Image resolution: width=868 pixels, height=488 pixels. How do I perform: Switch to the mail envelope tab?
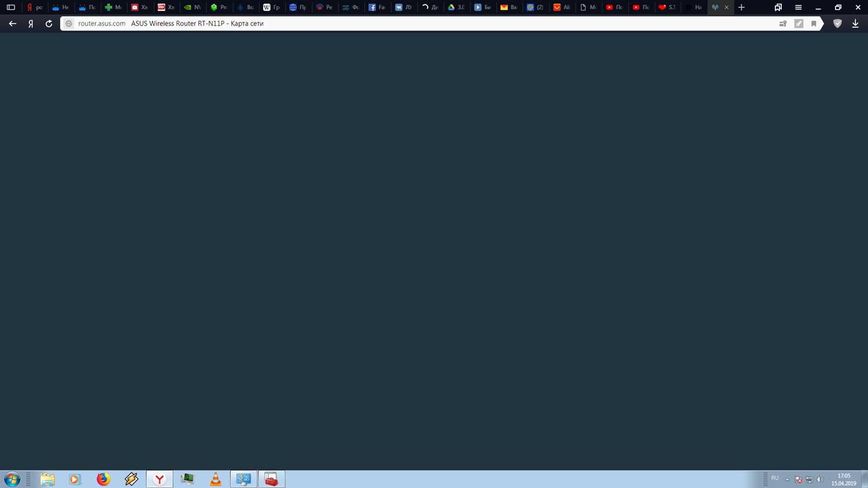point(509,8)
